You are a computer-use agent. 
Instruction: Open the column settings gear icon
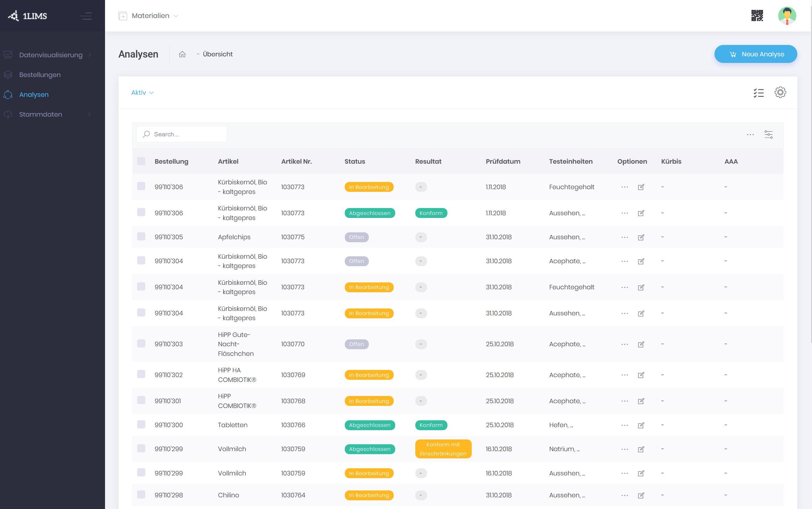pos(780,93)
